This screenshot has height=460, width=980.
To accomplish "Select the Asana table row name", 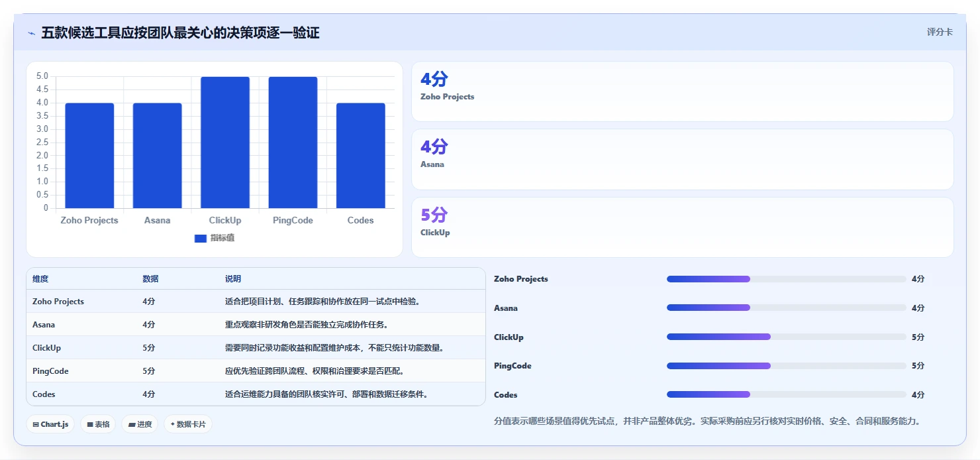I will (44, 325).
